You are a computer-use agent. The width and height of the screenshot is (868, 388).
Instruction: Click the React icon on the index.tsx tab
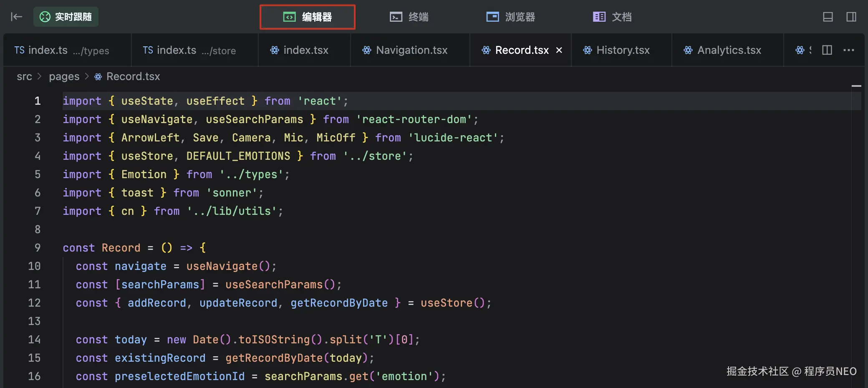click(275, 50)
